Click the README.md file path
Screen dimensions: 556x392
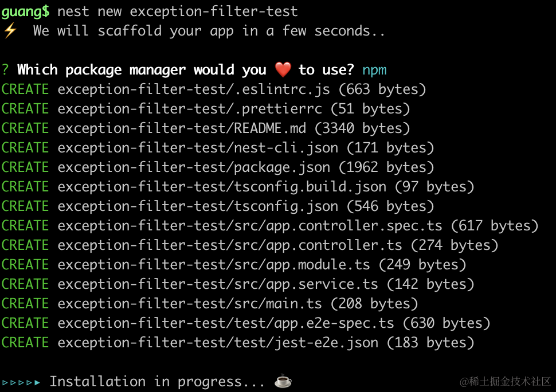point(182,128)
